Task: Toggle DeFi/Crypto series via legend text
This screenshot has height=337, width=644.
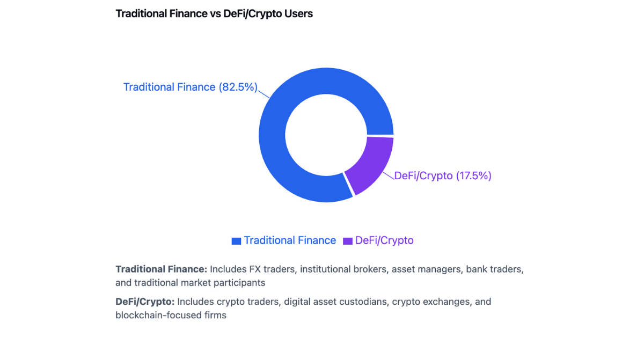Action: pos(384,240)
